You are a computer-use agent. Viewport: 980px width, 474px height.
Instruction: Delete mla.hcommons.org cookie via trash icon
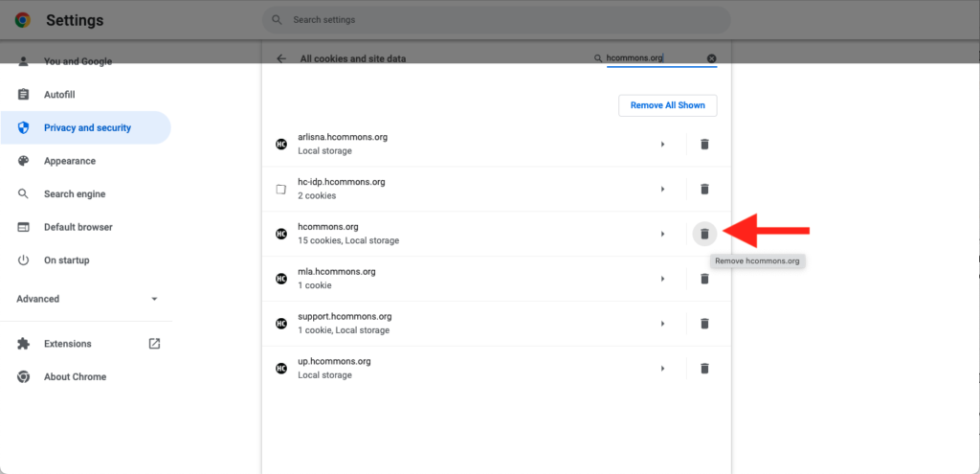[x=704, y=279]
